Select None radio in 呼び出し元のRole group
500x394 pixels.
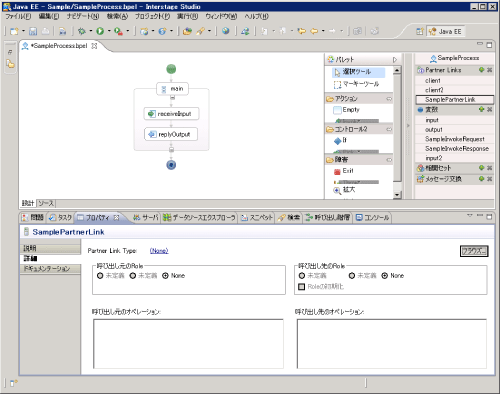coord(165,276)
